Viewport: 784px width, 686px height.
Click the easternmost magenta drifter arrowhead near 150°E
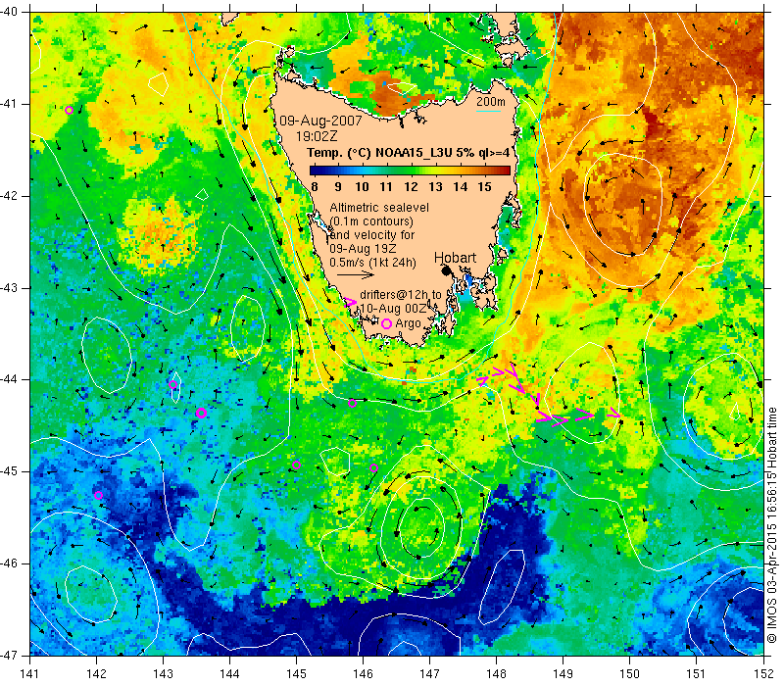point(614,414)
